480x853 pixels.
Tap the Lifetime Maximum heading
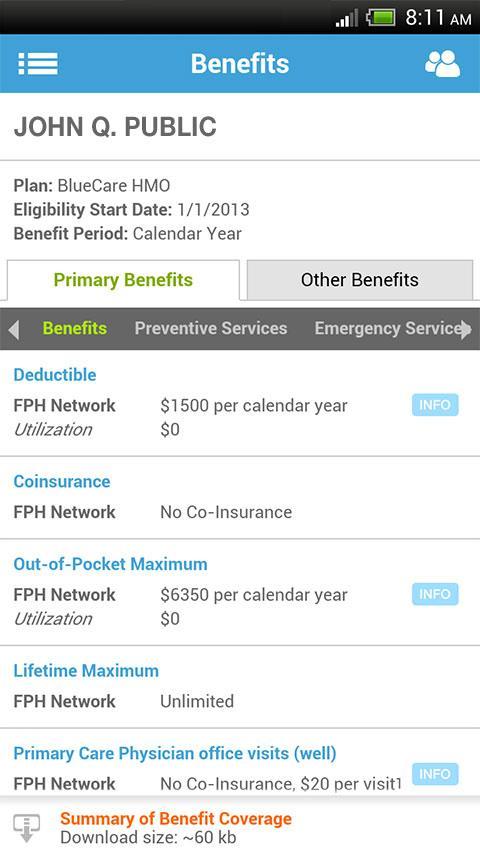point(86,671)
